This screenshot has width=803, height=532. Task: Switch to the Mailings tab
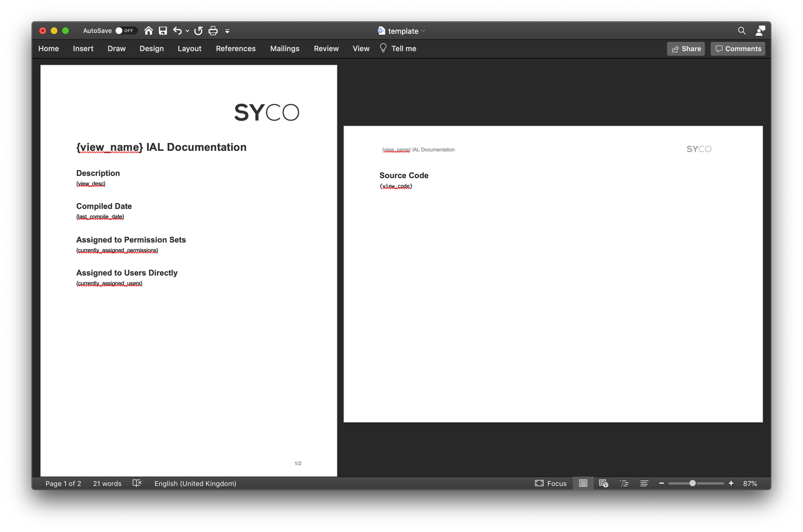point(285,49)
